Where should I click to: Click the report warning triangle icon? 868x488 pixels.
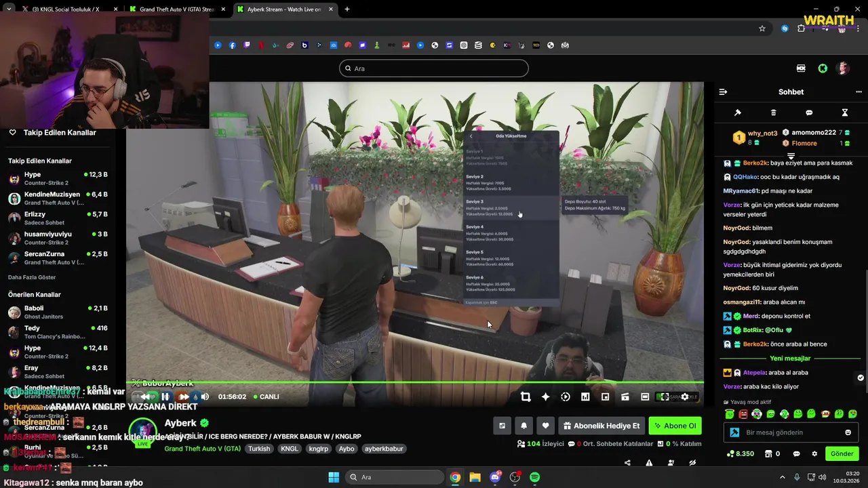(x=649, y=463)
